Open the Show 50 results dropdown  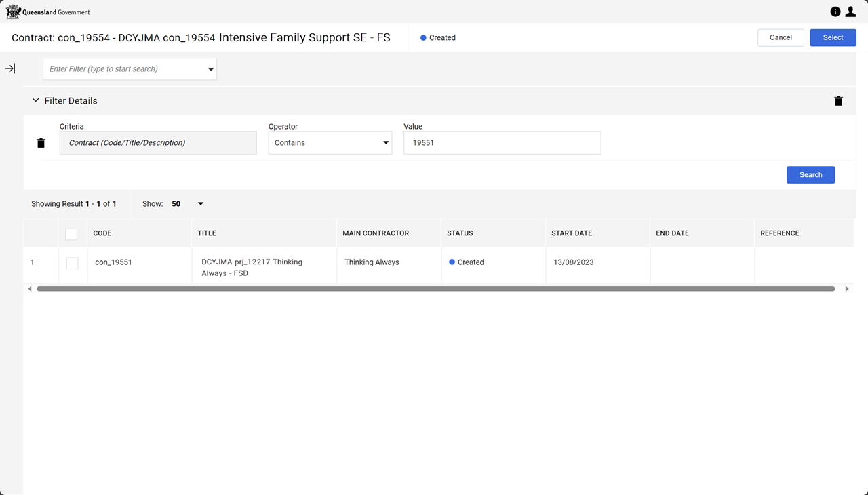201,204
